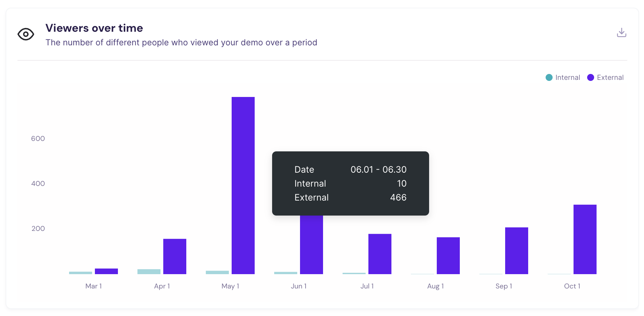The height and width of the screenshot is (316, 644).
Task: Click the 600 label on the y-axis
Action: pos(38,138)
